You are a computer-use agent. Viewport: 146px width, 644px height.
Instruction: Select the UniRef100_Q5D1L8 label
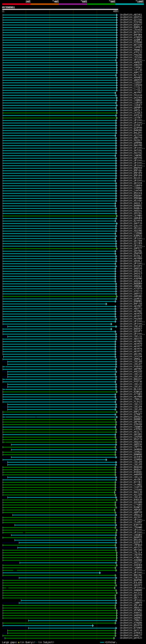pos(131,515)
